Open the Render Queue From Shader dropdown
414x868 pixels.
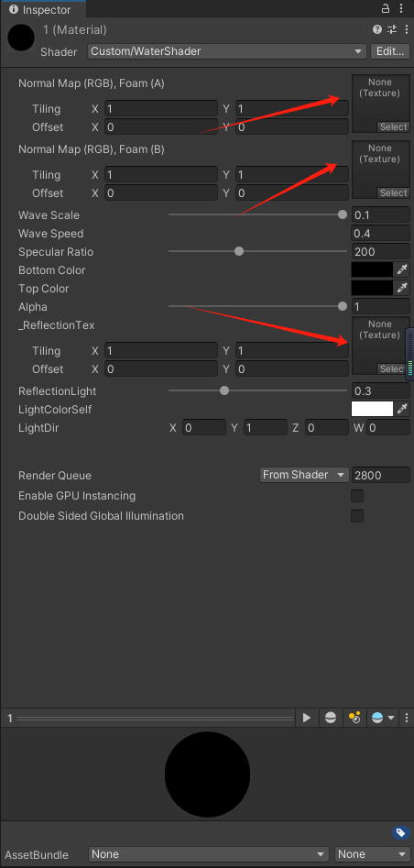(x=304, y=475)
